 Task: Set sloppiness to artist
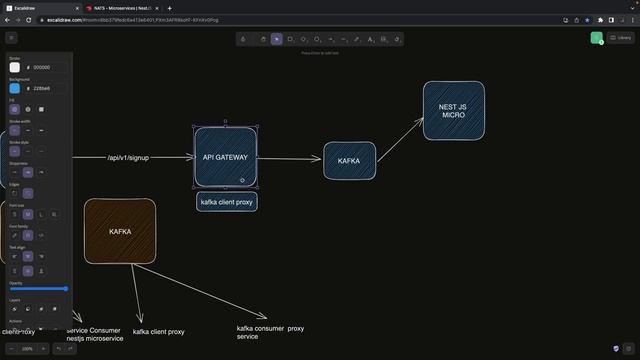coord(28,172)
